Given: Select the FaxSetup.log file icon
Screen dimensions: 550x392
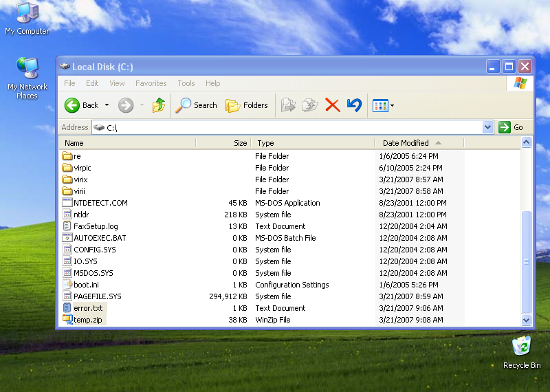Looking at the screenshot, I should [x=67, y=226].
